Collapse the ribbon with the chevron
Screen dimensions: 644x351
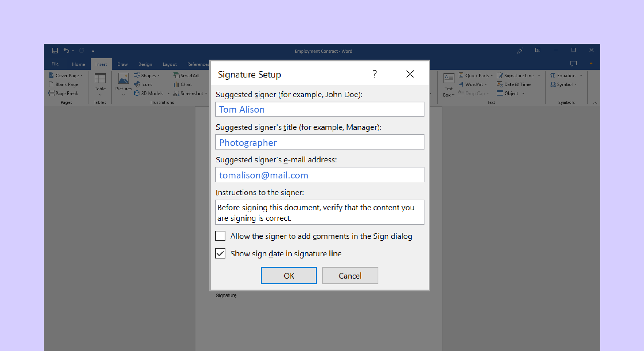[595, 103]
